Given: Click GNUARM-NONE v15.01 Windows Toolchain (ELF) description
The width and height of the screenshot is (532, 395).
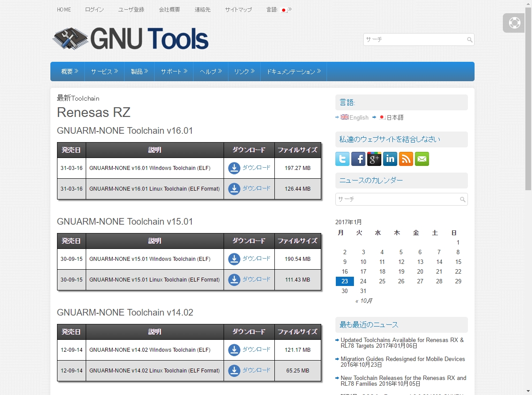Looking at the screenshot, I should click(x=150, y=259).
